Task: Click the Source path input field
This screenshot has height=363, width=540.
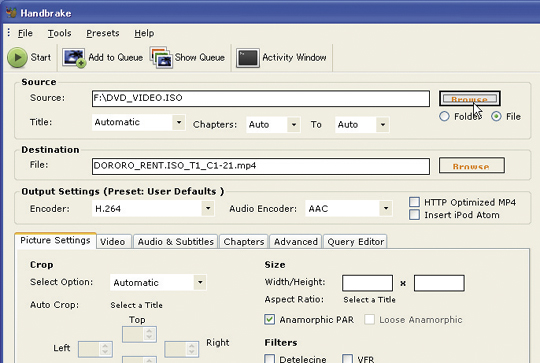Action: tap(261, 98)
